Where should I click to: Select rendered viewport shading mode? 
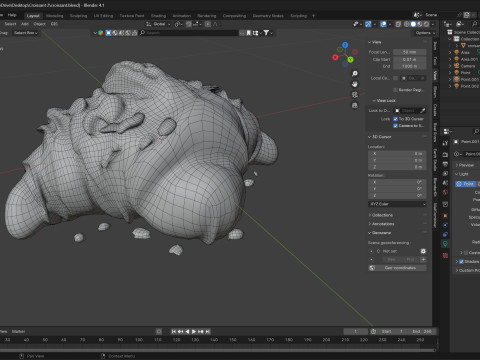tap(426, 24)
